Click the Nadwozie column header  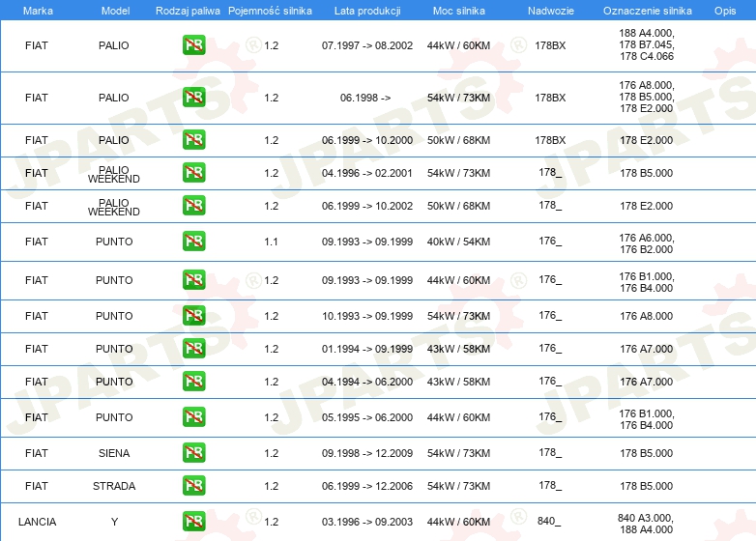(551, 11)
